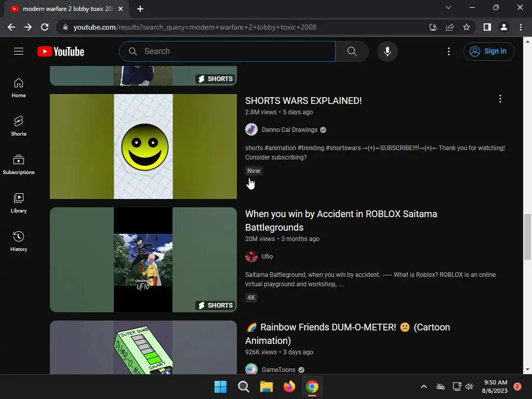Go to YouTube homepage via logo
This screenshot has height=399, width=532.
61,51
